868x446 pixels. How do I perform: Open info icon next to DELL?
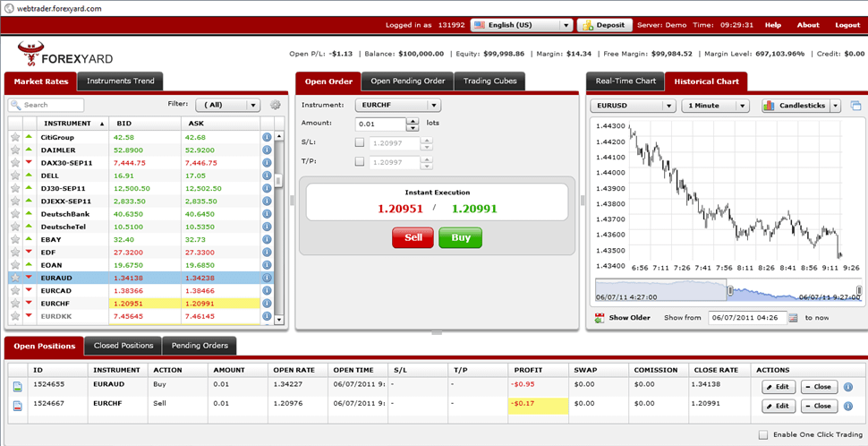tap(267, 176)
